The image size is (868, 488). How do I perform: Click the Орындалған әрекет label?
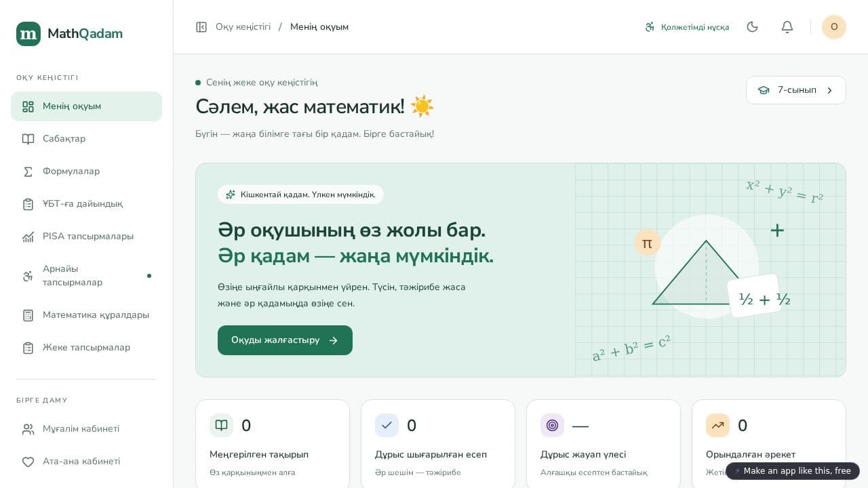[751, 455]
